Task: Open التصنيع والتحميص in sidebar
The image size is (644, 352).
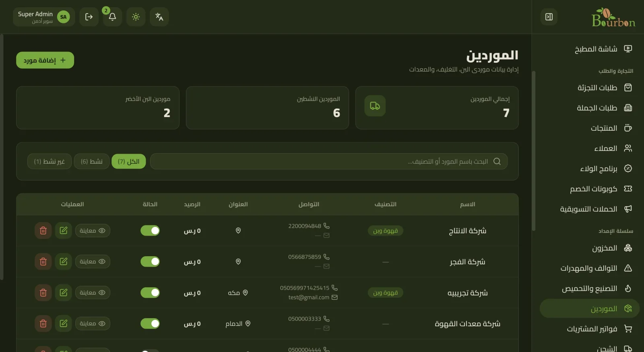Action: [x=590, y=288]
